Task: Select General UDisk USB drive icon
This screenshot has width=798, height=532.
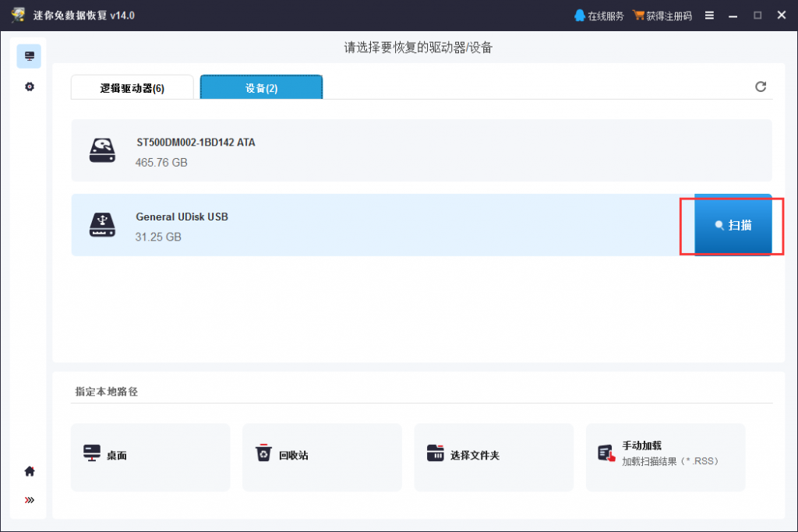Action: click(102, 225)
